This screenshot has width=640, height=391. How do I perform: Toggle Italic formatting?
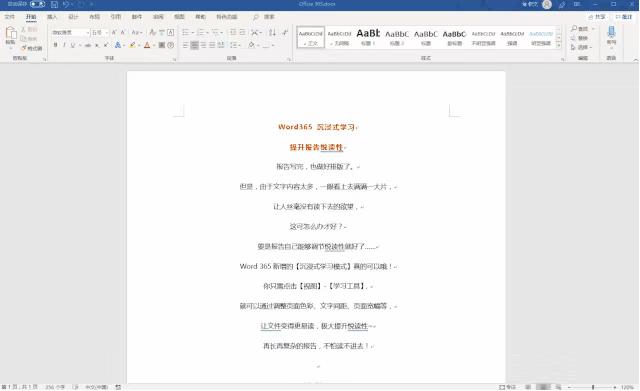coord(64,45)
